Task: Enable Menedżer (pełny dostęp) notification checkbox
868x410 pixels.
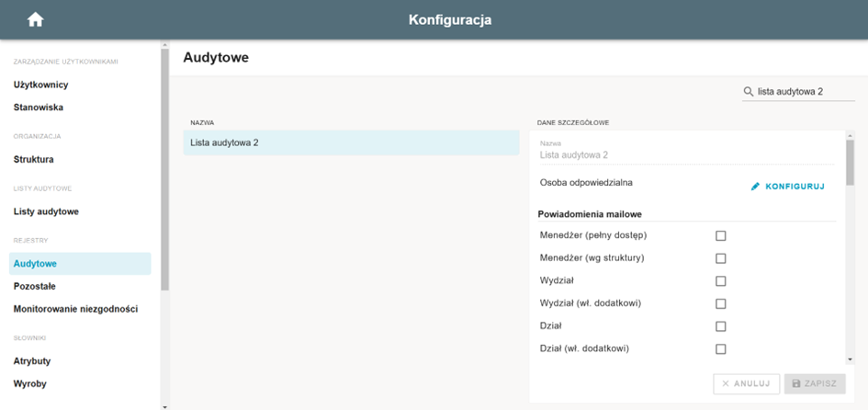Action: pyautogui.click(x=721, y=236)
